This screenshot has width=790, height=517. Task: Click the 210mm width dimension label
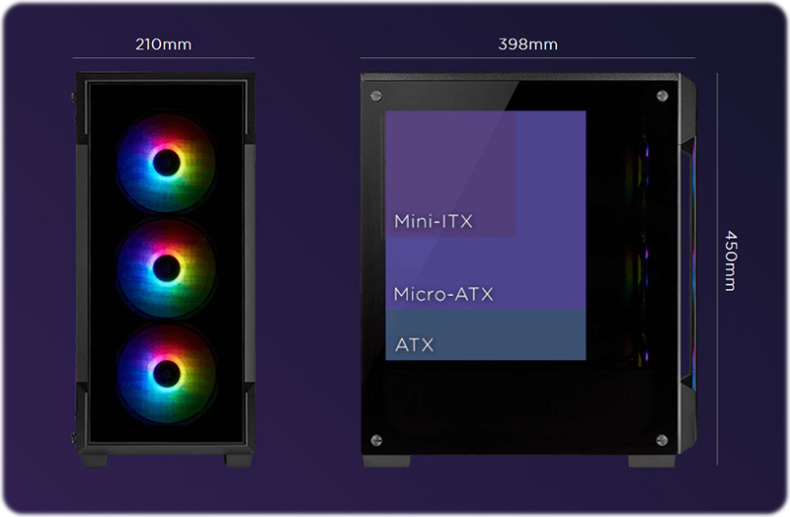(x=163, y=44)
